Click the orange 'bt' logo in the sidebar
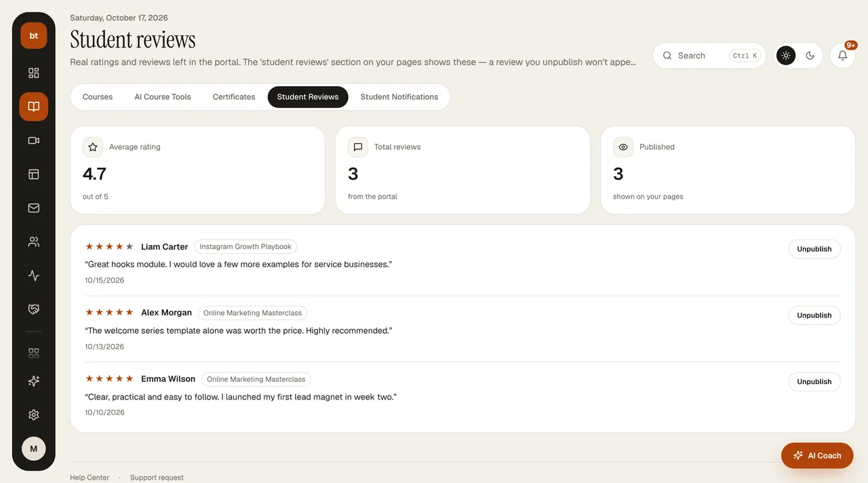Screen dimensions: 868x483 (34, 35)
